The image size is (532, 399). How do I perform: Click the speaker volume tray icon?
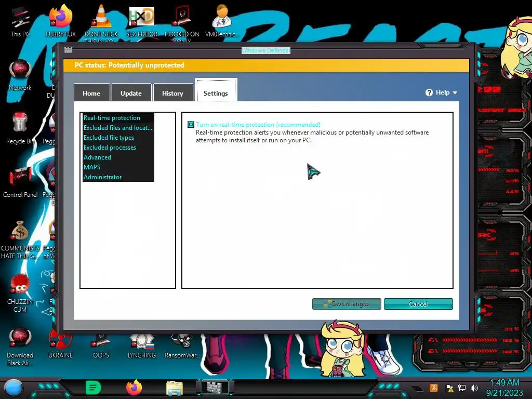click(474, 388)
